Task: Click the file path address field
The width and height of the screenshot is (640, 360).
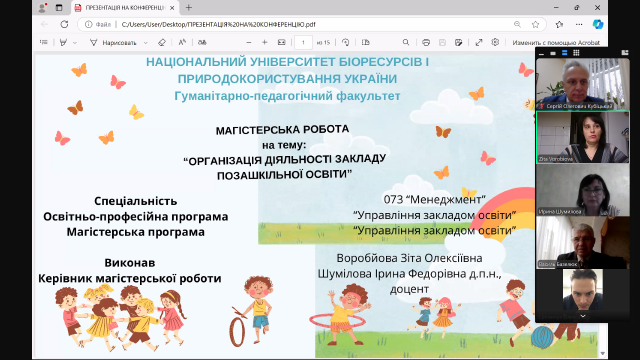Action: (218, 24)
